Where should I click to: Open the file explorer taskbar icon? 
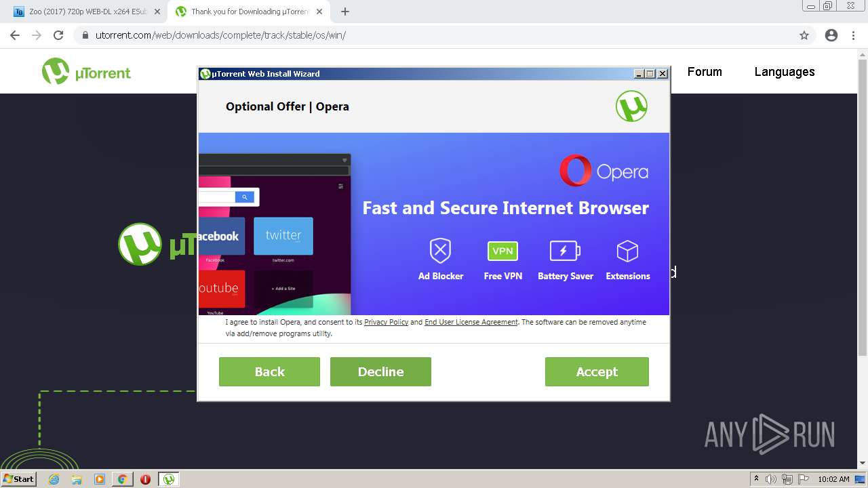pos(77,479)
